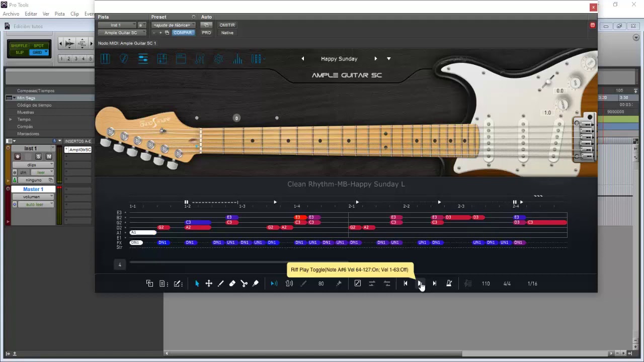The height and width of the screenshot is (362, 644).
Task: Go to next preset after Happy Sunday
Action: 375,59
